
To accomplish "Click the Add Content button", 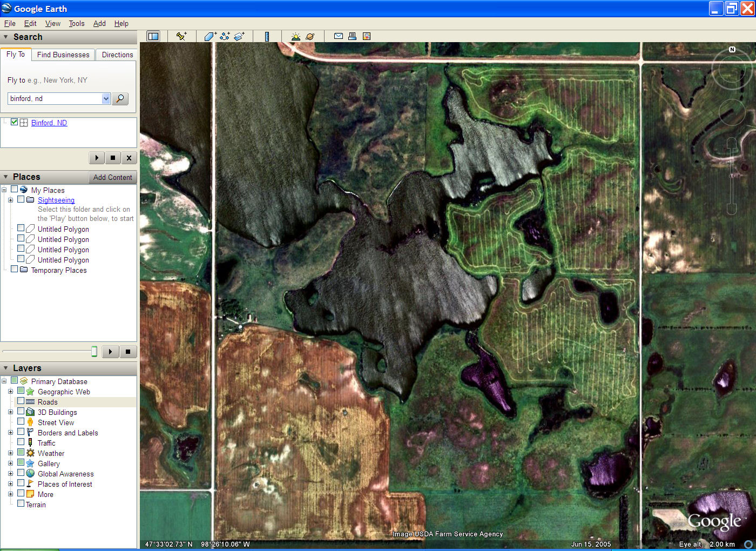I will (112, 177).
